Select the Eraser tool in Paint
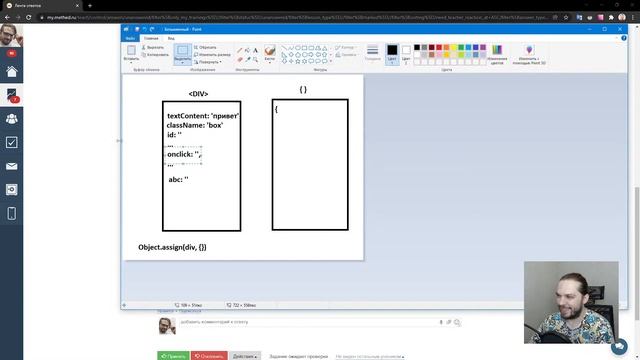The image size is (640, 360). click(x=240, y=60)
